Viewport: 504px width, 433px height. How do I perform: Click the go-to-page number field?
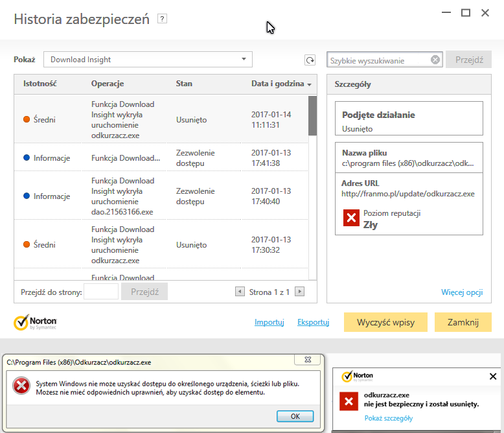pyautogui.click(x=101, y=292)
